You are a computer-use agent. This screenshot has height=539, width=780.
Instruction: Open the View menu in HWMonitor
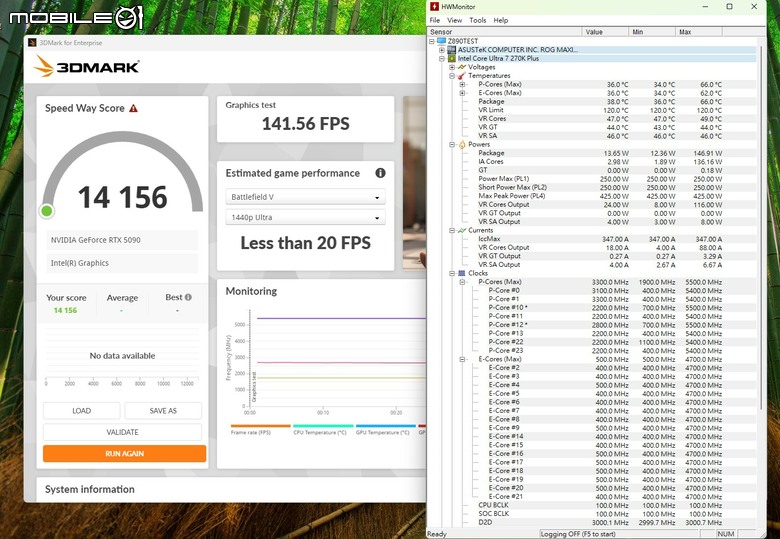454,20
